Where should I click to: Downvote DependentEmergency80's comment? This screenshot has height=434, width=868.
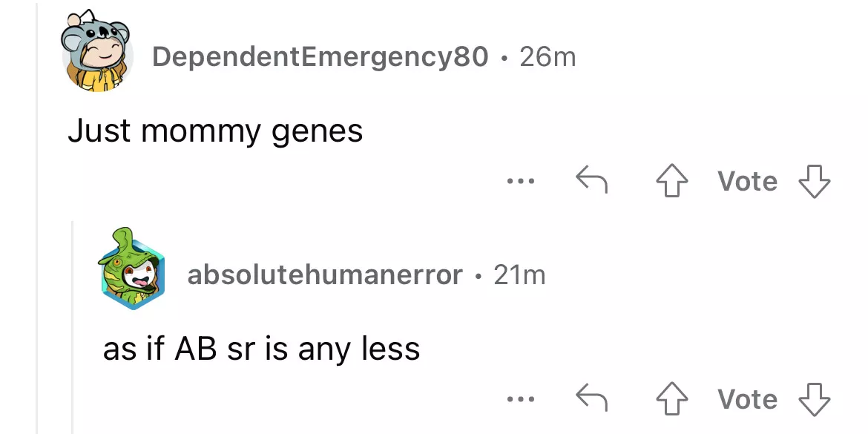(813, 182)
